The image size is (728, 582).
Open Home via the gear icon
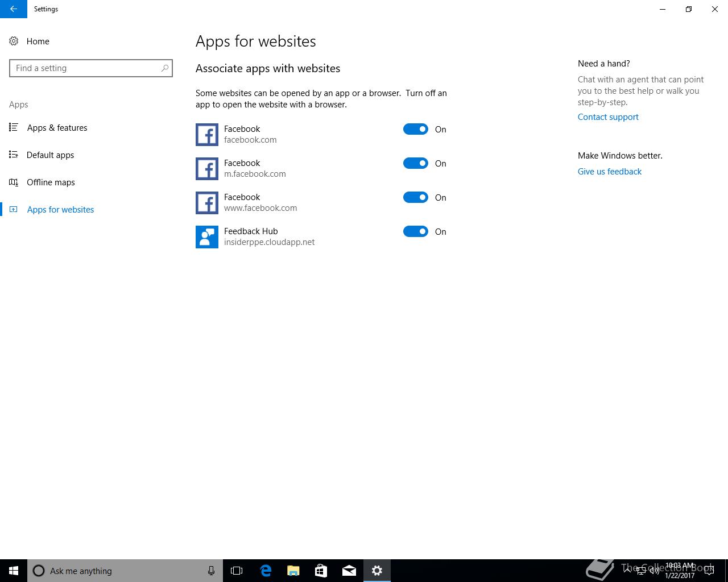tap(14, 41)
